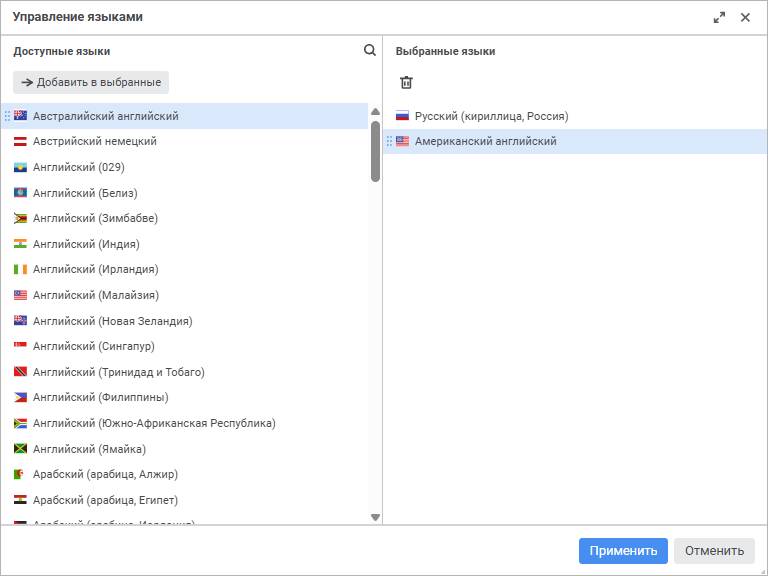Open search for available languages
The image size is (768, 576).
click(x=370, y=50)
